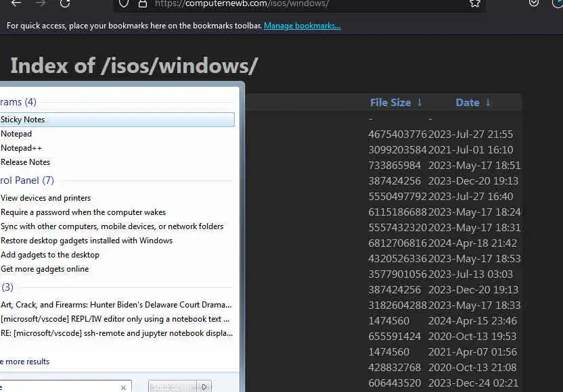Open the shut down options arrow
Viewport: 563px width, 392px height.
pos(204,387)
